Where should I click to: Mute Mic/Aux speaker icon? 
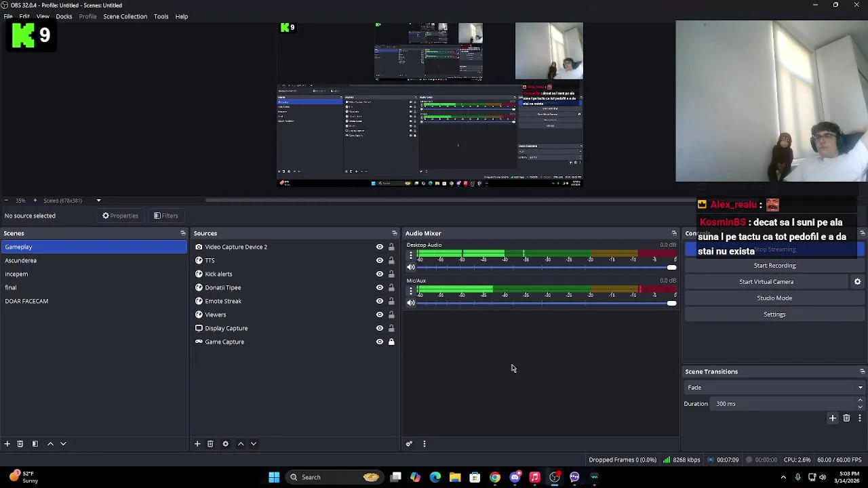tap(410, 303)
